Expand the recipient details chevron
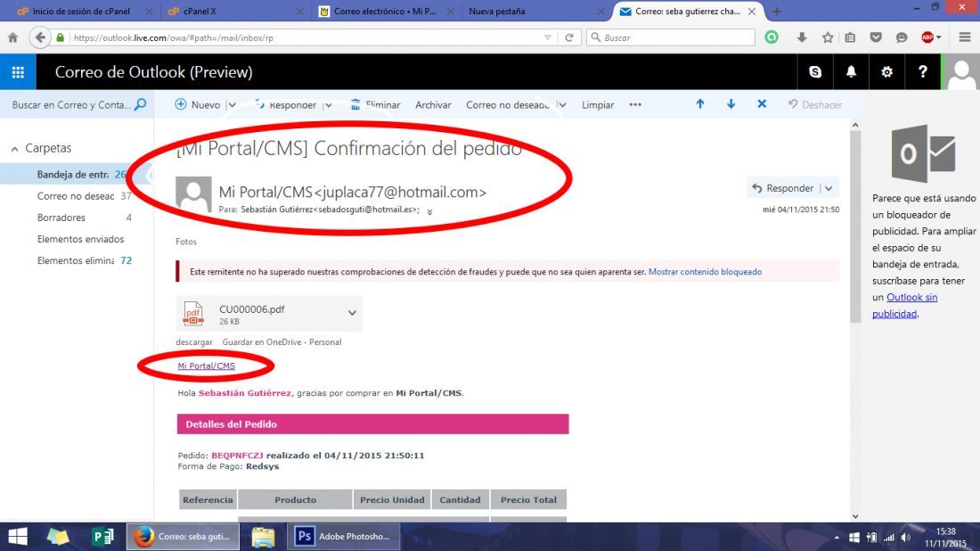 [x=430, y=211]
